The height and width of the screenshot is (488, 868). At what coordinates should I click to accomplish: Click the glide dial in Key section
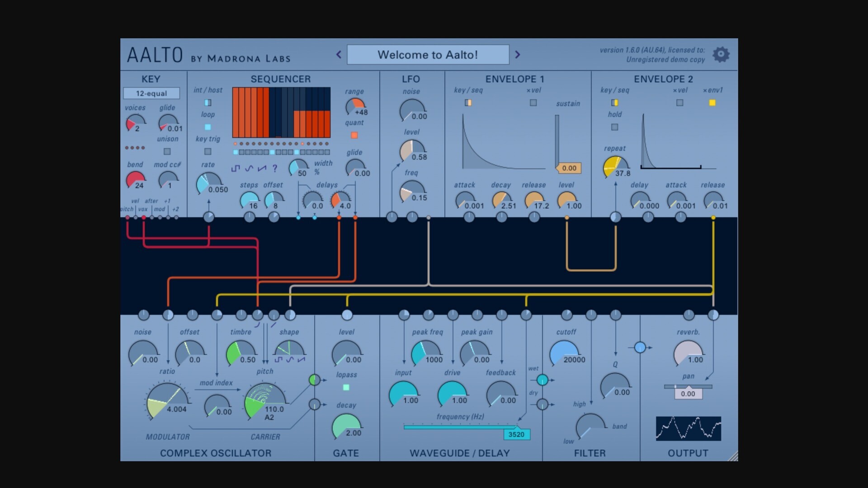[168, 123]
